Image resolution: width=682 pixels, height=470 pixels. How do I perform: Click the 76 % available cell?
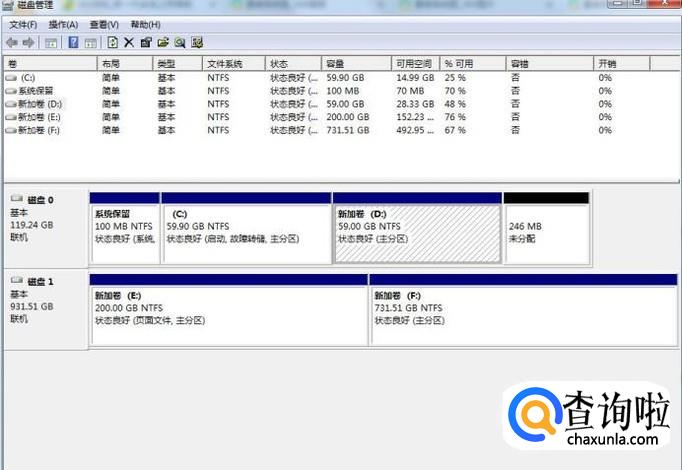(455, 117)
